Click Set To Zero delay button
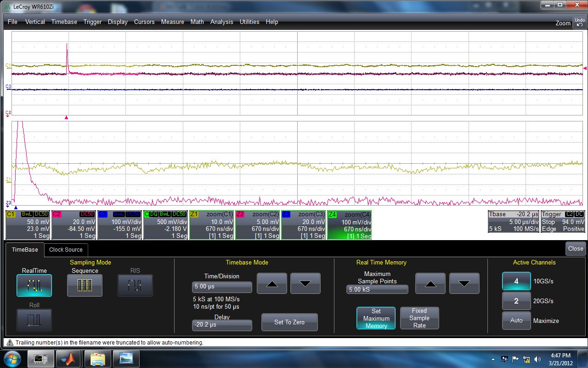Viewport: 588px width, 368px height. [x=289, y=322]
